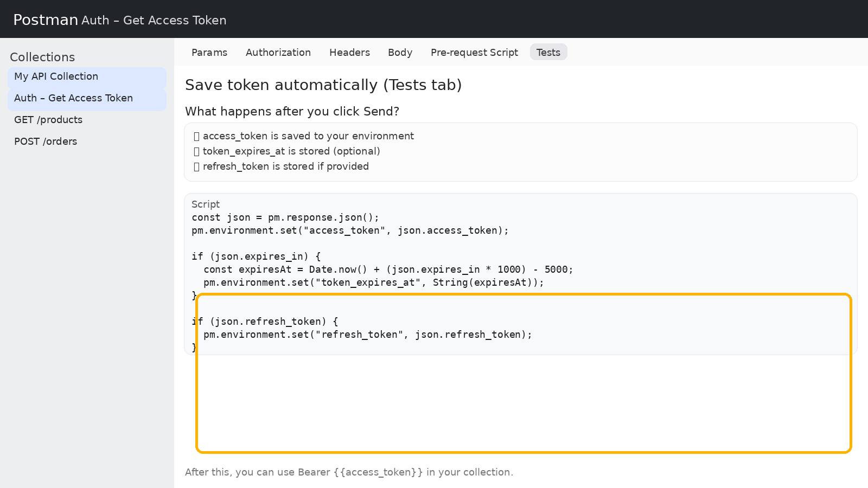Open the GET /products request
Image resolution: width=868 pixels, height=488 pixels.
48,120
